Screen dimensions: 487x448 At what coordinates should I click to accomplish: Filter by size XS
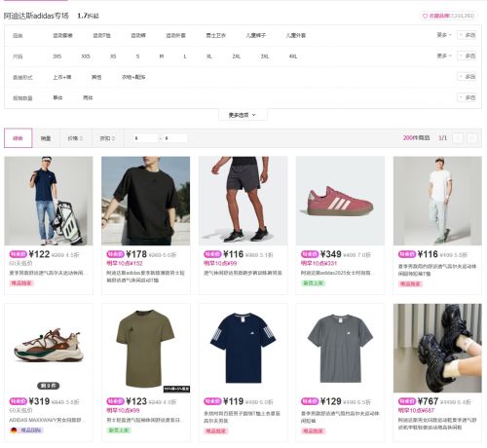click(x=113, y=56)
